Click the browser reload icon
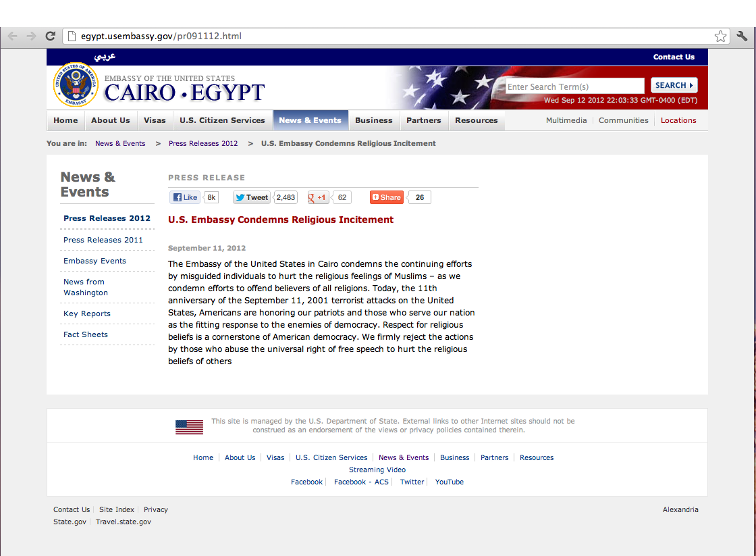Viewport: 756px width, 556px height. (50, 36)
